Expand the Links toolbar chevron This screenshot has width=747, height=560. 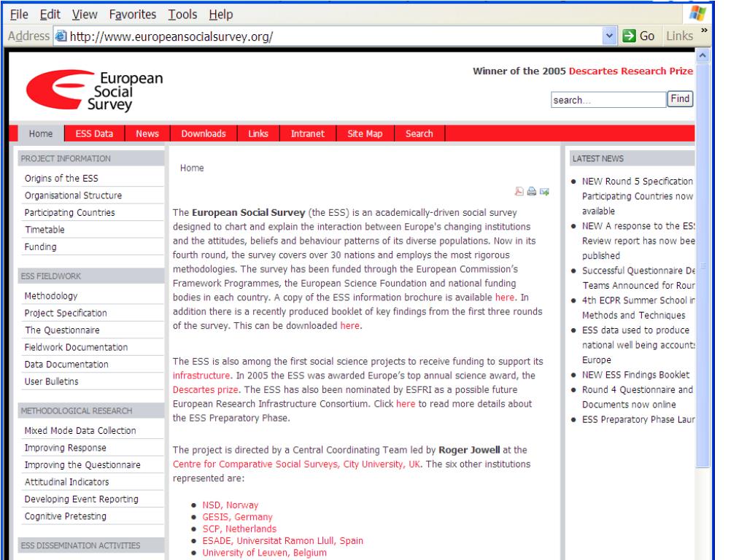coord(704,31)
